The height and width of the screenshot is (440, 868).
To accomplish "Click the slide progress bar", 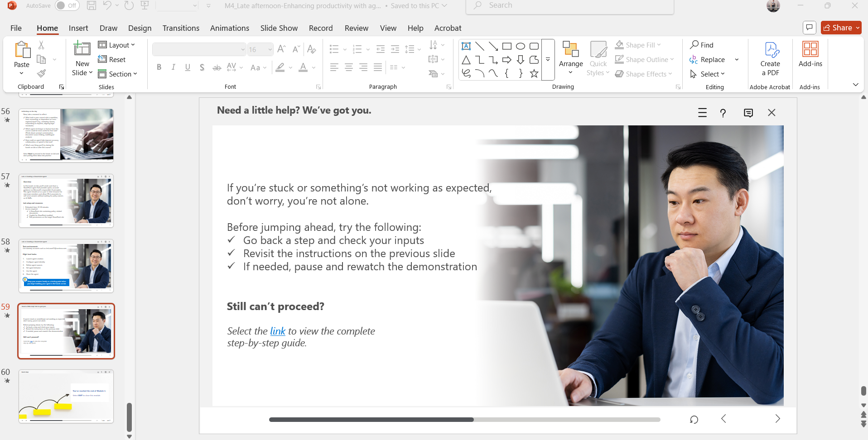I will pos(464,420).
